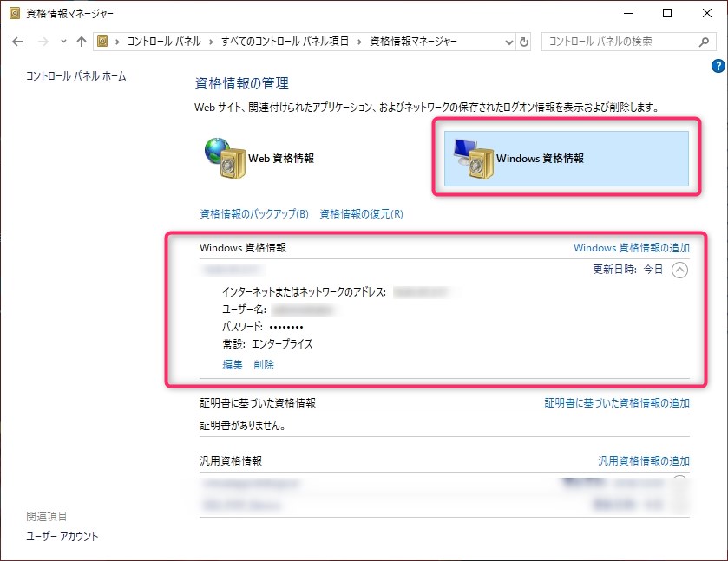Image resolution: width=728 pixels, height=561 pixels.
Task: Click 削除 for the Windows credential
Action: [x=264, y=365]
